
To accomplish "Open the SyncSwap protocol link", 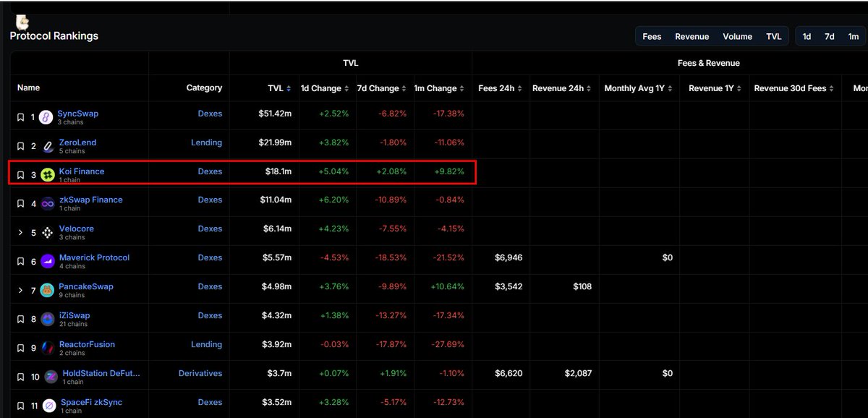I will pos(78,114).
